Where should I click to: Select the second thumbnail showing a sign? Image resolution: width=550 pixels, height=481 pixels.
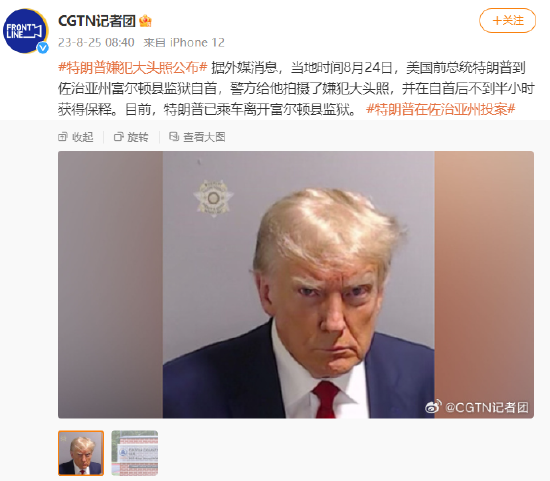point(135,453)
